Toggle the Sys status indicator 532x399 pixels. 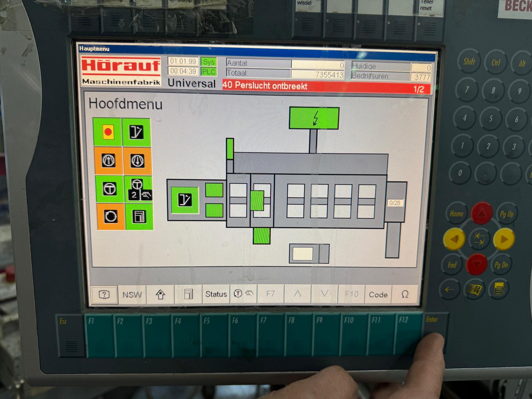click(x=209, y=62)
